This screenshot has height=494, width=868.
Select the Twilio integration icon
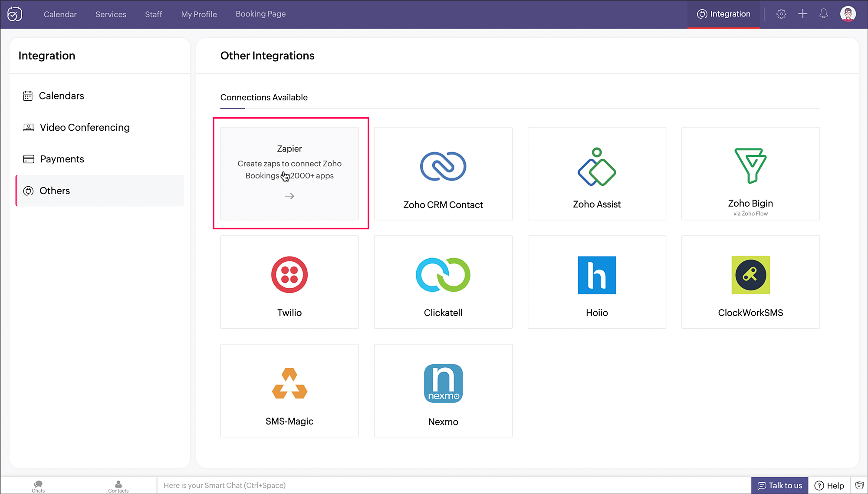289,275
